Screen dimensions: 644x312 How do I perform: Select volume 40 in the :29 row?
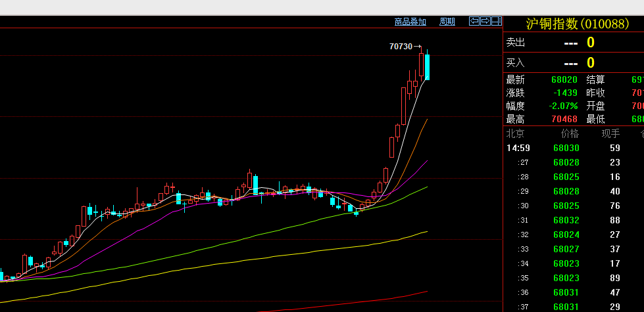click(x=615, y=191)
